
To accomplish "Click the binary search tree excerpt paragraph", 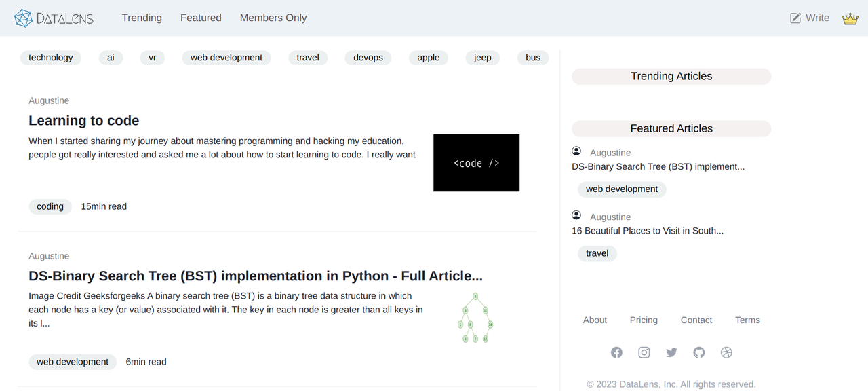I will click(226, 310).
